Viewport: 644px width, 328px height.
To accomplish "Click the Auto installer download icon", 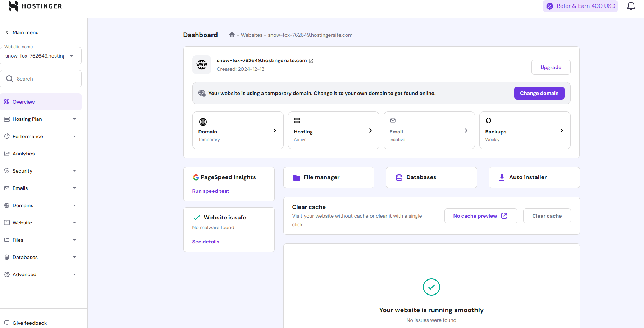I will [x=502, y=177].
